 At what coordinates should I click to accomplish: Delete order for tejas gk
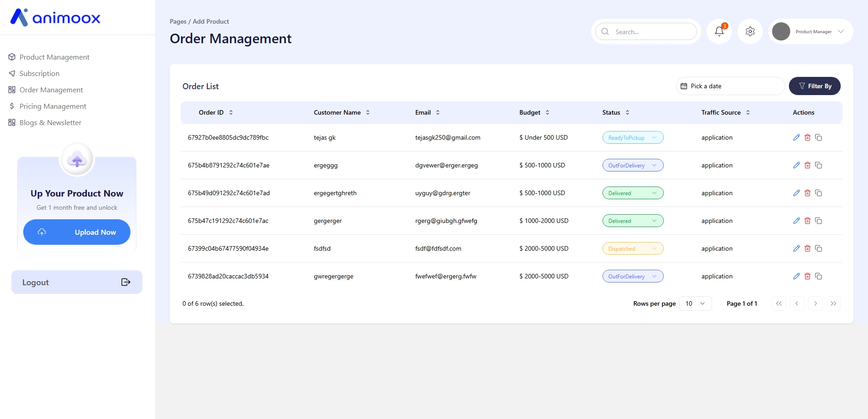pyautogui.click(x=808, y=137)
